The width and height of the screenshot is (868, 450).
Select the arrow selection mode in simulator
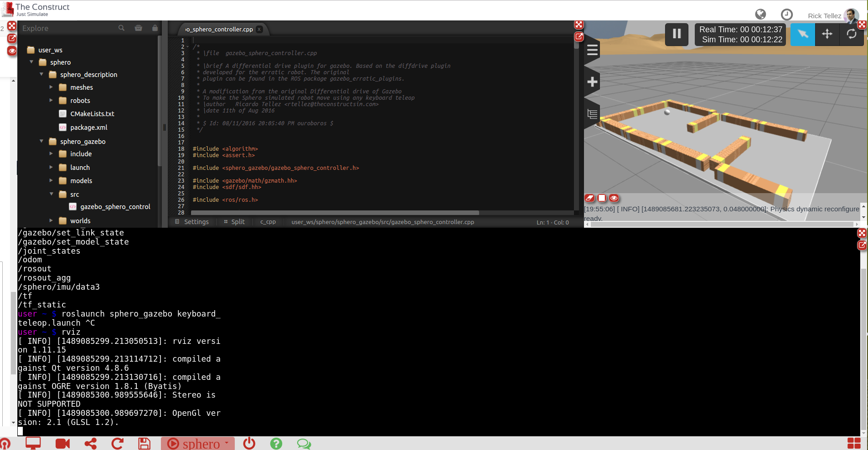click(x=802, y=34)
